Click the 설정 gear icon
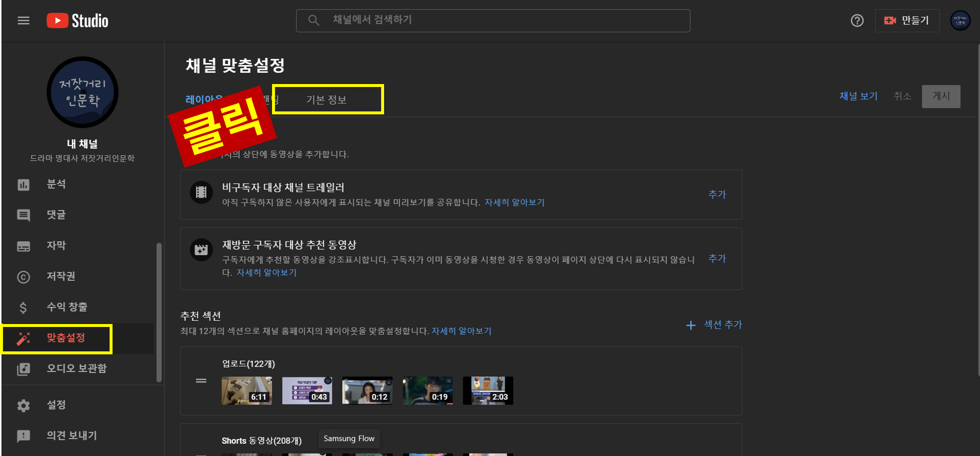 23,406
